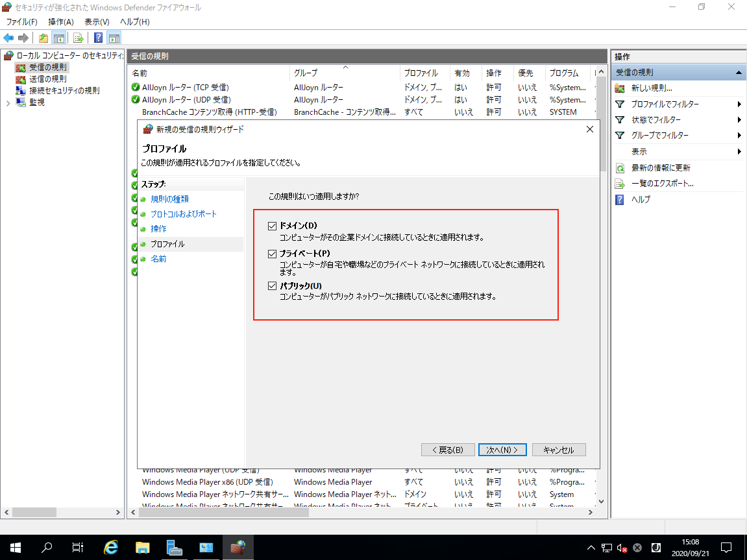Viewport: 747px width, 560px height.
Task: Toggle the action pane toolbar icon
Action: (x=114, y=38)
